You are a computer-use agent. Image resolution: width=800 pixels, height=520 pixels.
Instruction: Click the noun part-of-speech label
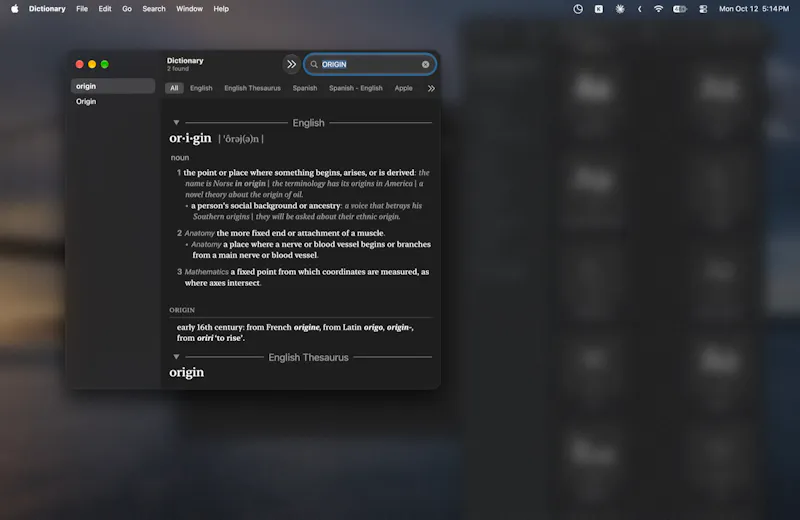point(180,158)
